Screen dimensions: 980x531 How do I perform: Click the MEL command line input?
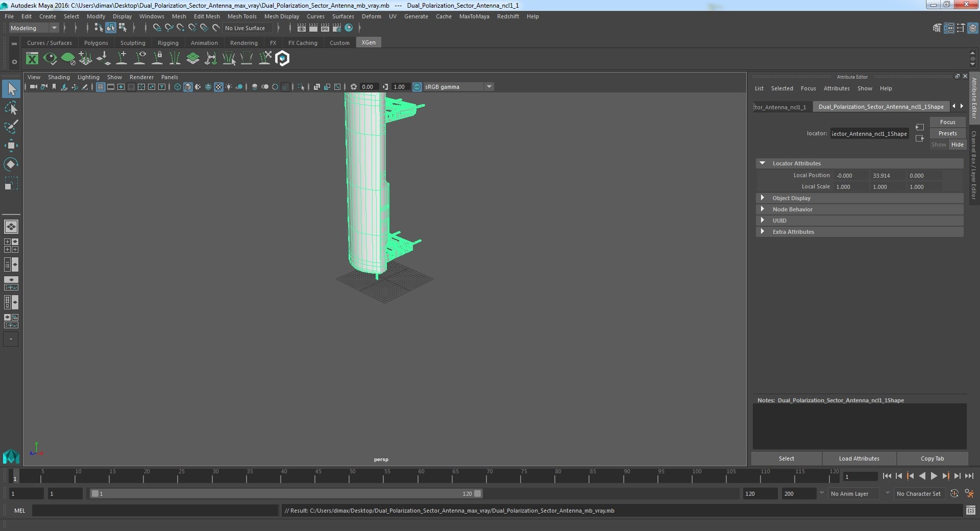[155, 510]
